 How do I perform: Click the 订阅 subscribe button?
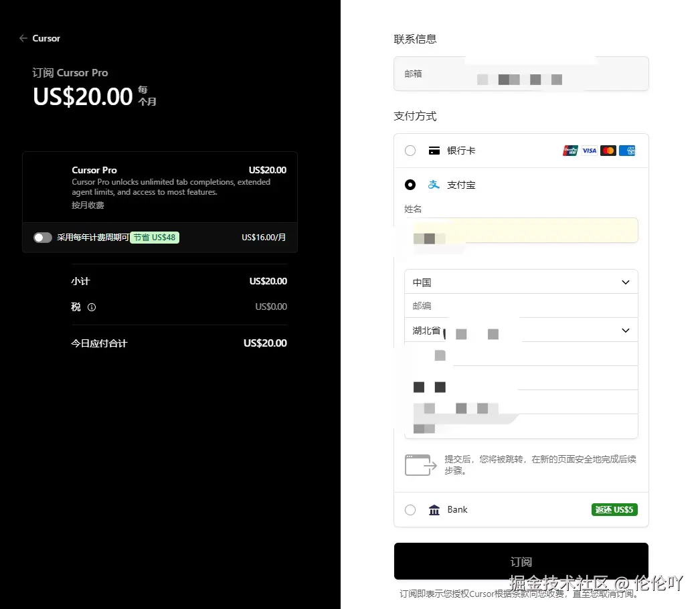521,561
